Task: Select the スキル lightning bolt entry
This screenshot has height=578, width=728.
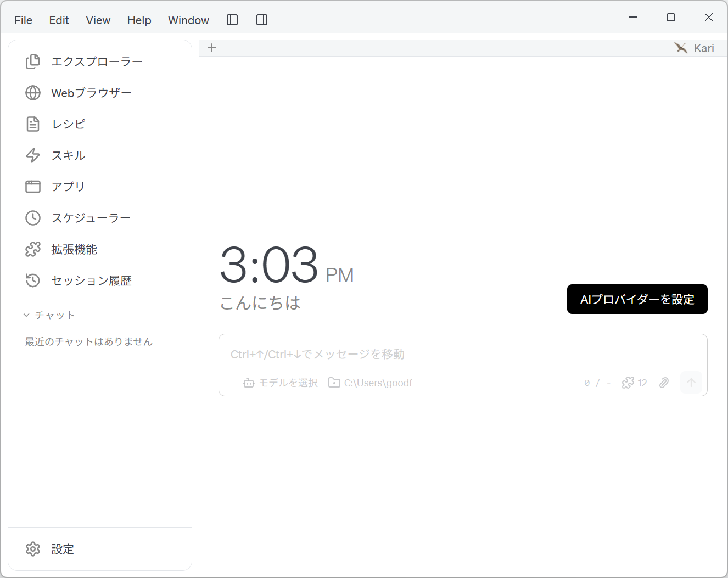Action: click(100, 155)
